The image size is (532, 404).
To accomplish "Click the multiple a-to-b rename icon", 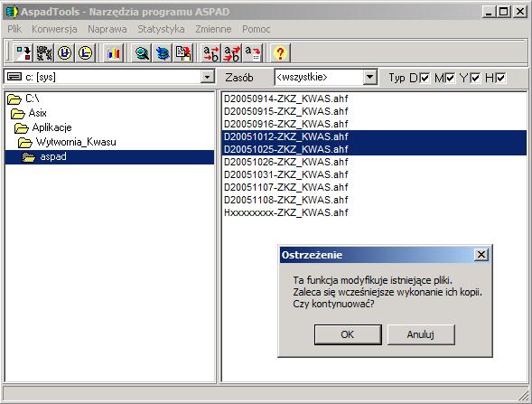I will point(232,53).
